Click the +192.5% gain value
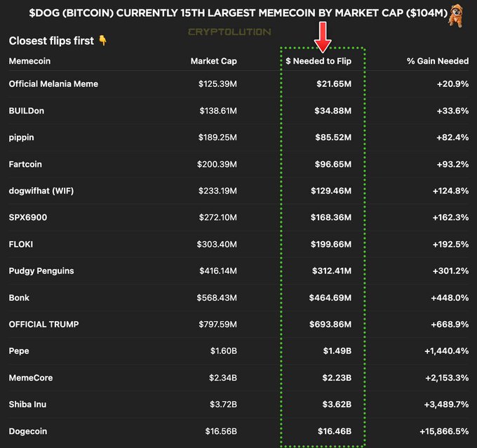 pos(450,244)
